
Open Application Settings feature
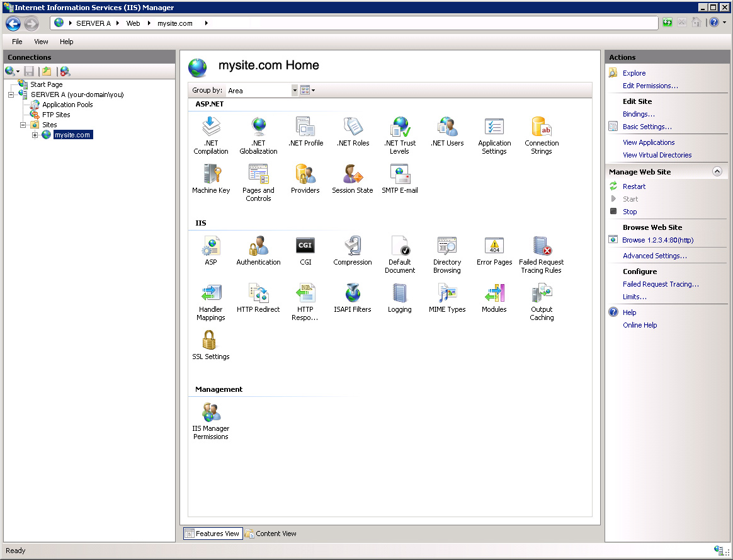494,135
